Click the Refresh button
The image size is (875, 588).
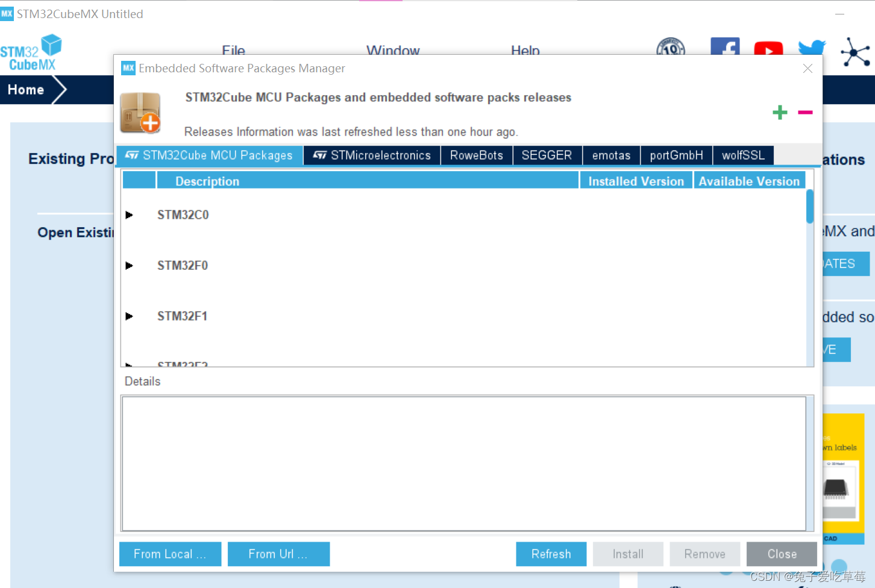coord(551,554)
